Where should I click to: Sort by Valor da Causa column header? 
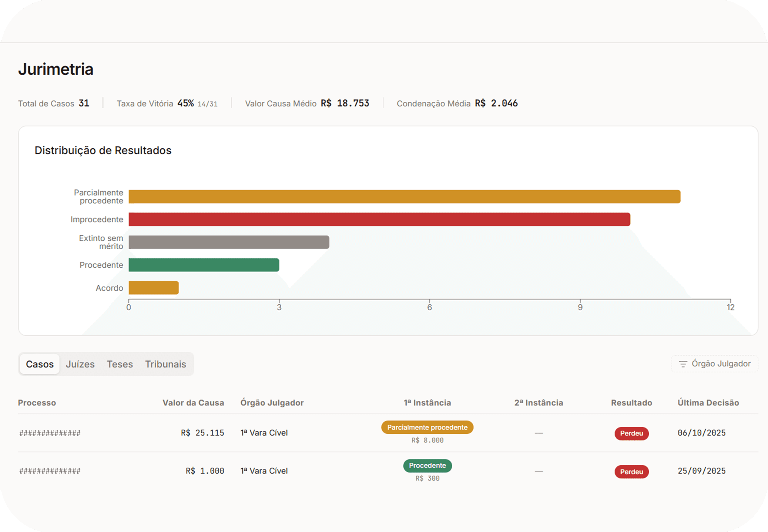click(x=193, y=403)
